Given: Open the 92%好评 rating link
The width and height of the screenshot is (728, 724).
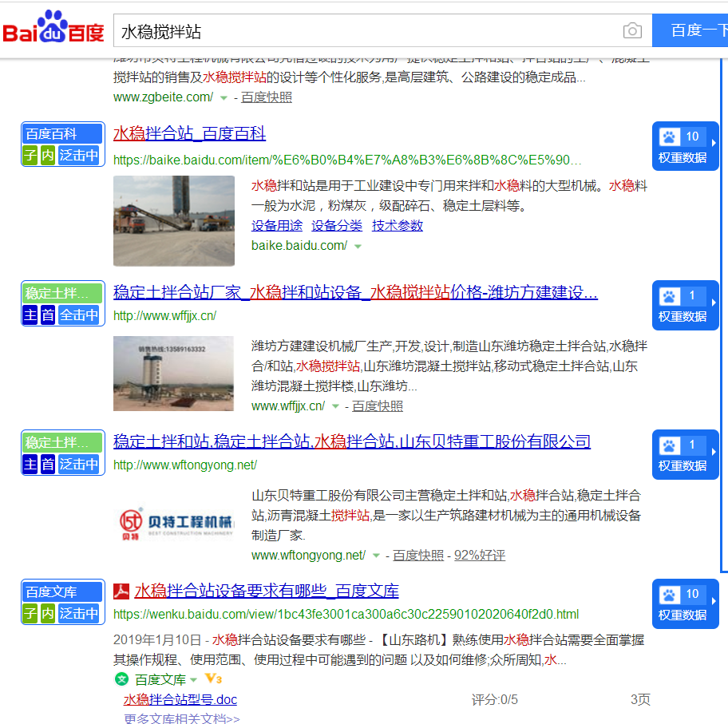Looking at the screenshot, I should coord(480,556).
